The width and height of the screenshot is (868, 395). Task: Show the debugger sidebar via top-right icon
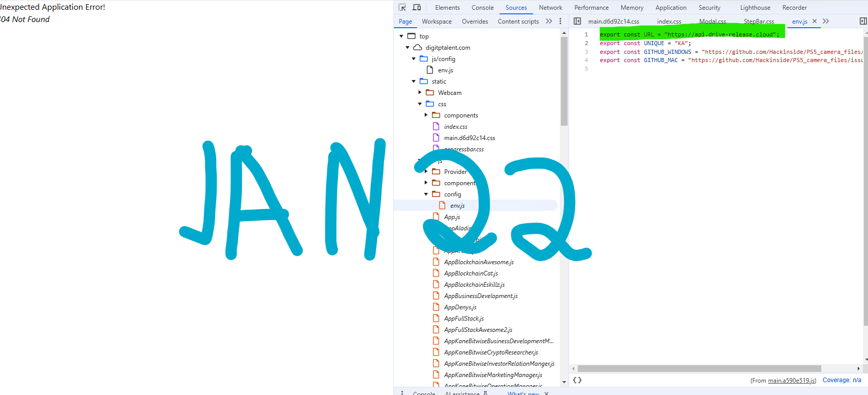(863, 21)
